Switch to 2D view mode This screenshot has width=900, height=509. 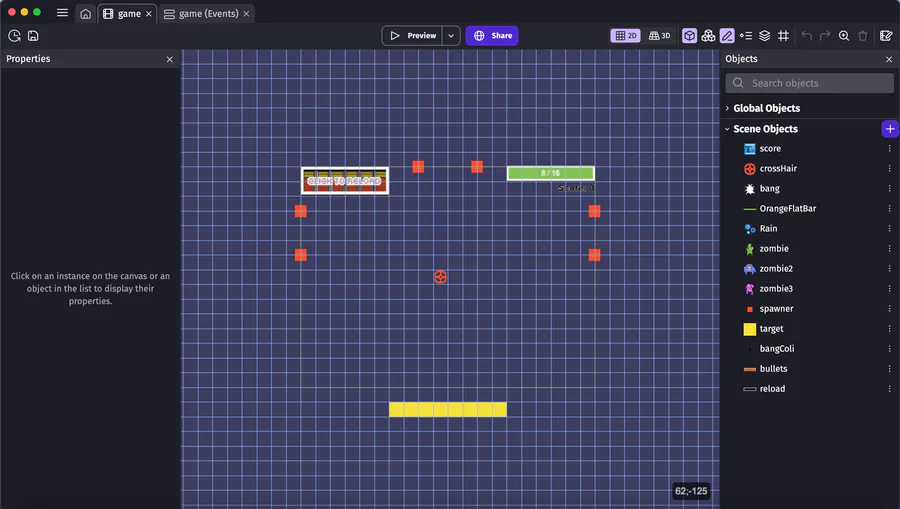pyautogui.click(x=626, y=36)
